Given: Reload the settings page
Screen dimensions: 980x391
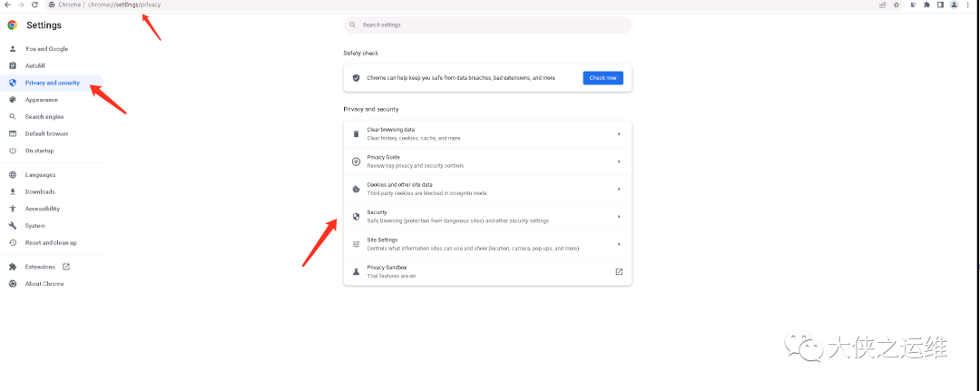Looking at the screenshot, I should tap(34, 5).
